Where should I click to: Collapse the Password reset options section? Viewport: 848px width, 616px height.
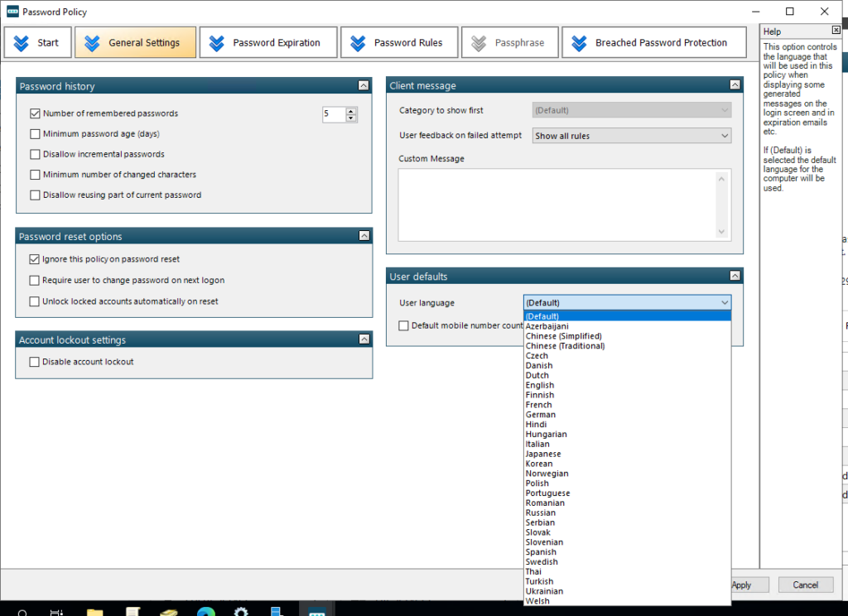[x=364, y=236]
